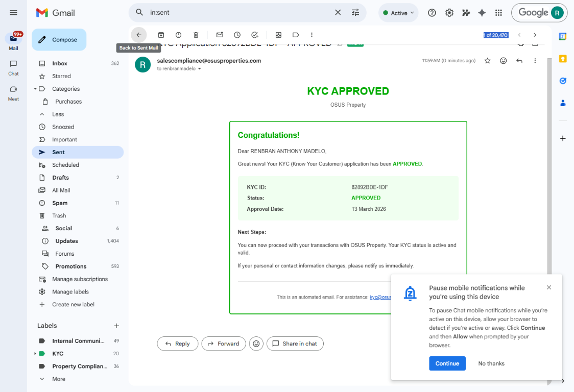574x392 pixels.
Task: Add emoji reaction in message header
Action: (x=504, y=61)
